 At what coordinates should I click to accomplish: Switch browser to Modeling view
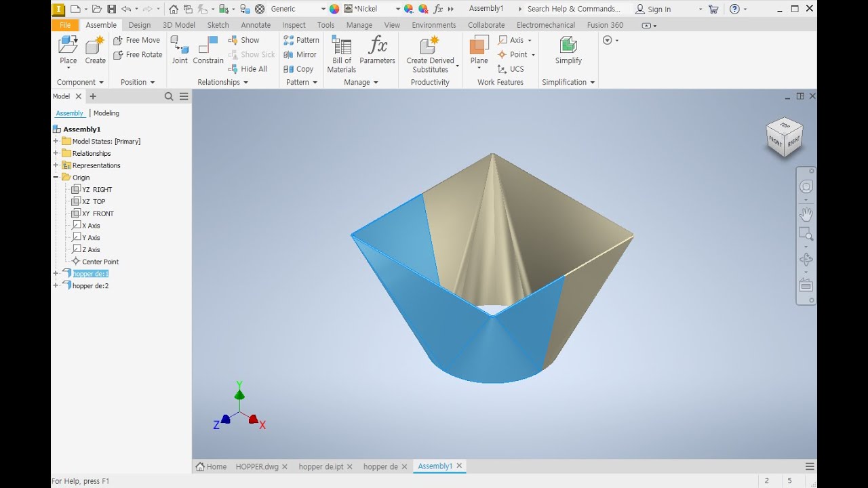pos(106,113)
